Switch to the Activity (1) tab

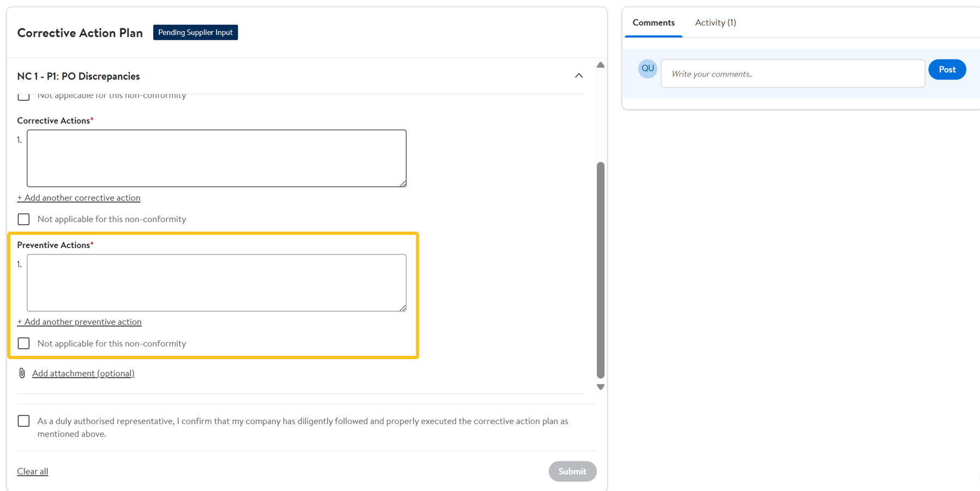tap(715, 23)
